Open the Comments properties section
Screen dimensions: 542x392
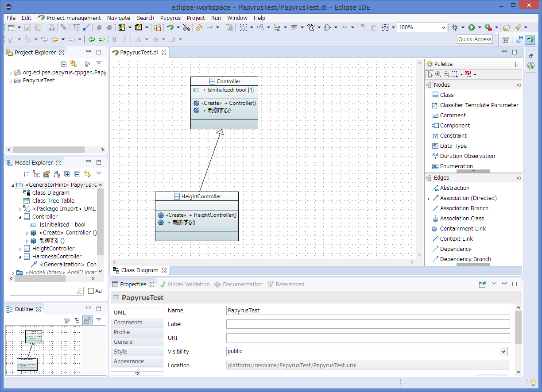point(128,323)
